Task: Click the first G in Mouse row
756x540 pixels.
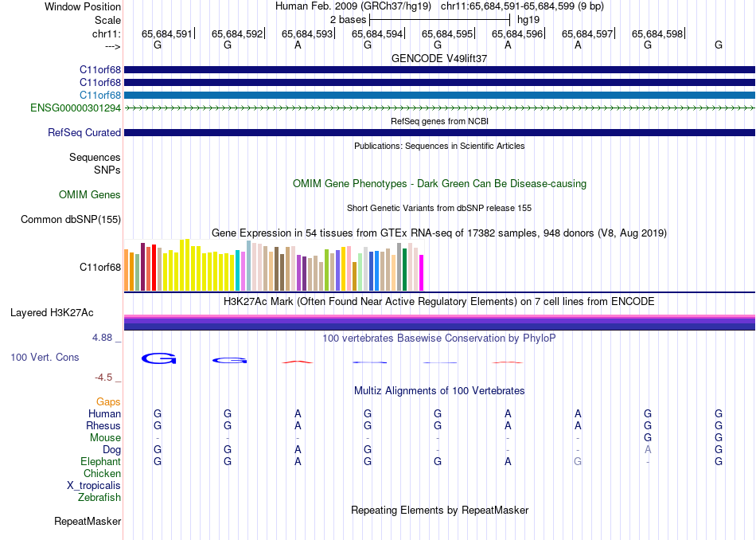Action: [648, 438]
